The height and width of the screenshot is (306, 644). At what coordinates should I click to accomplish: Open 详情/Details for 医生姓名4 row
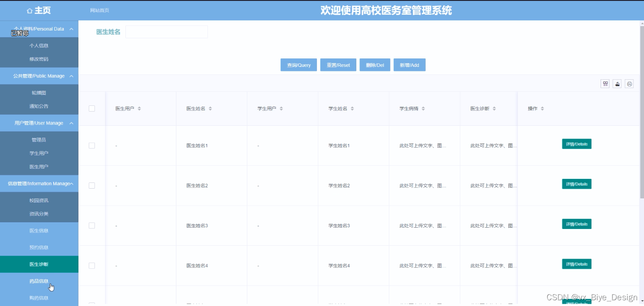[x=577, y=264]
